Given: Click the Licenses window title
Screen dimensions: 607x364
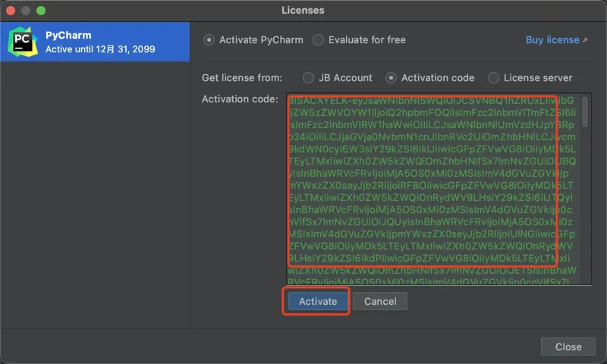Looking at the screenshot, I should click(303, 10).
